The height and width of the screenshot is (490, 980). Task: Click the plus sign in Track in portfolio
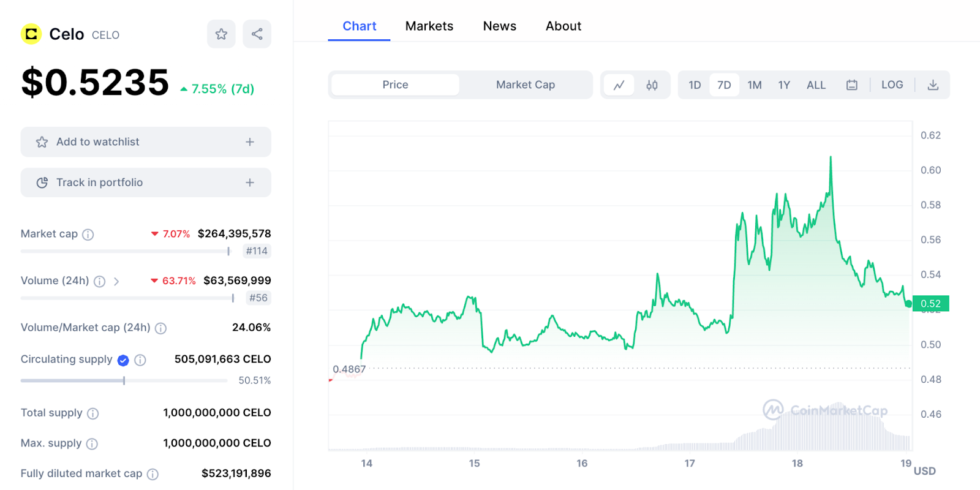[x=250, y=183]
